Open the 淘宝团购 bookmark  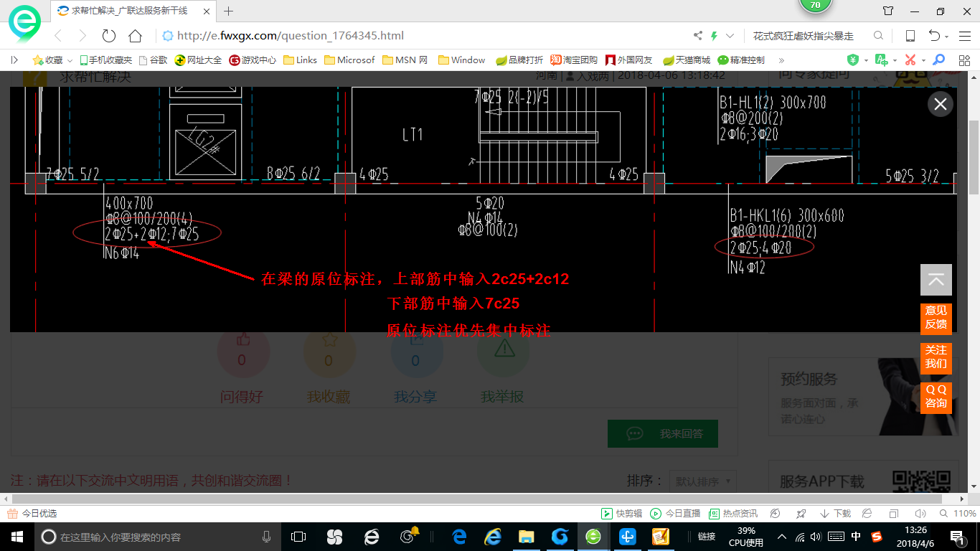tap(574, 60)
